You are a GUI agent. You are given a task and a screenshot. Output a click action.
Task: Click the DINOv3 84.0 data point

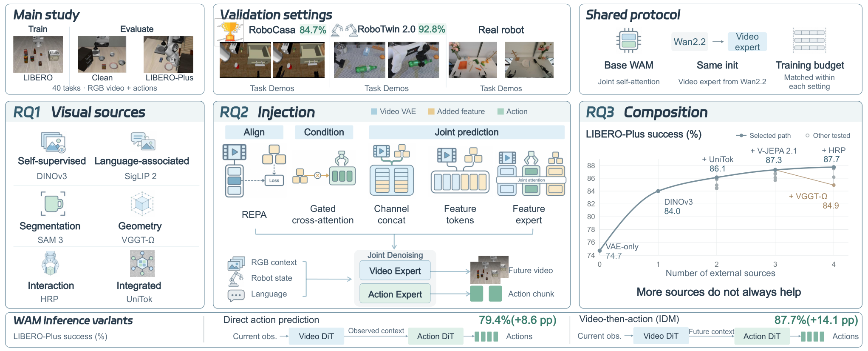click(658, 191)
